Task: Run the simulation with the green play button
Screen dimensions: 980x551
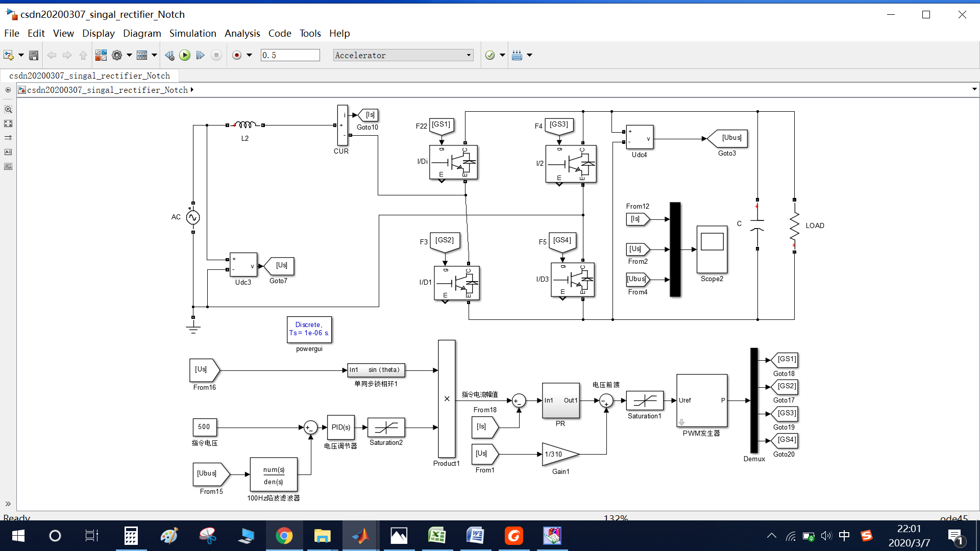Action: [185, 55]
